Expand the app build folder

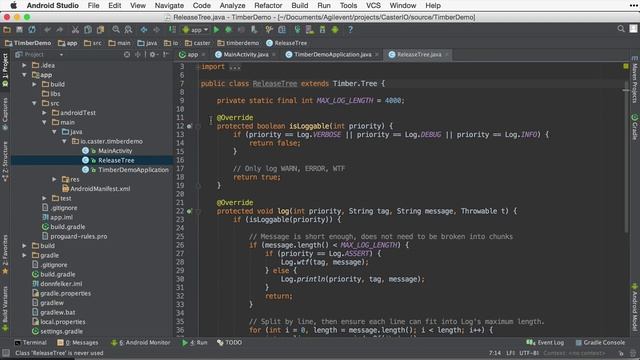[x=35, y=84]
